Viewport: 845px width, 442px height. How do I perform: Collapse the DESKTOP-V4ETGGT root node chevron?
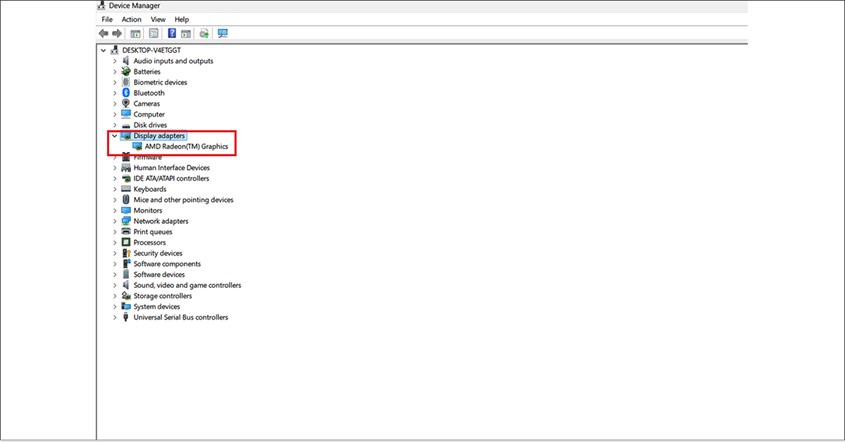(x=103, y=50)
